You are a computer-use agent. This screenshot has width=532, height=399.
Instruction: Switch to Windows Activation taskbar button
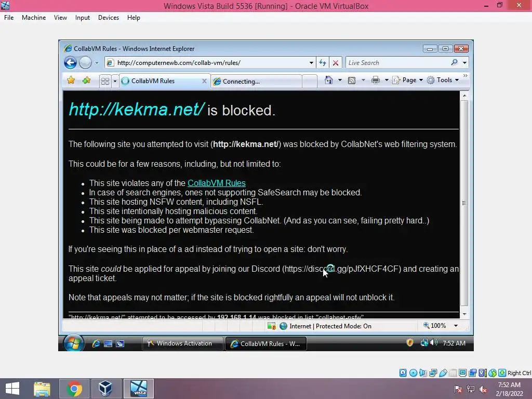(182, 343)
